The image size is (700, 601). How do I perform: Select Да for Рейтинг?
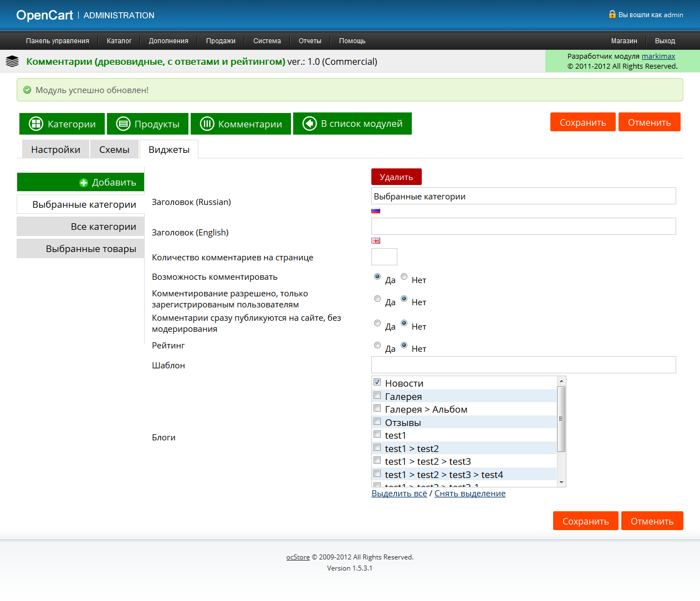coord(377,345)
